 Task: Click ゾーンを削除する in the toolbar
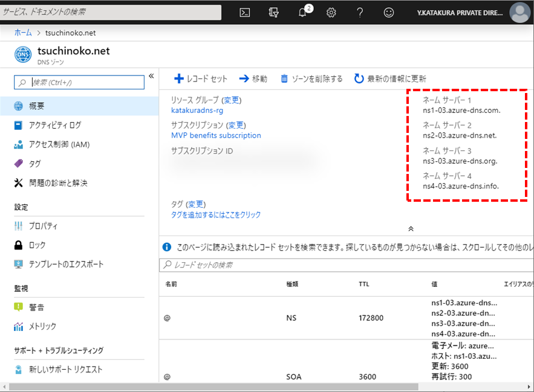(x=311, y=79)
